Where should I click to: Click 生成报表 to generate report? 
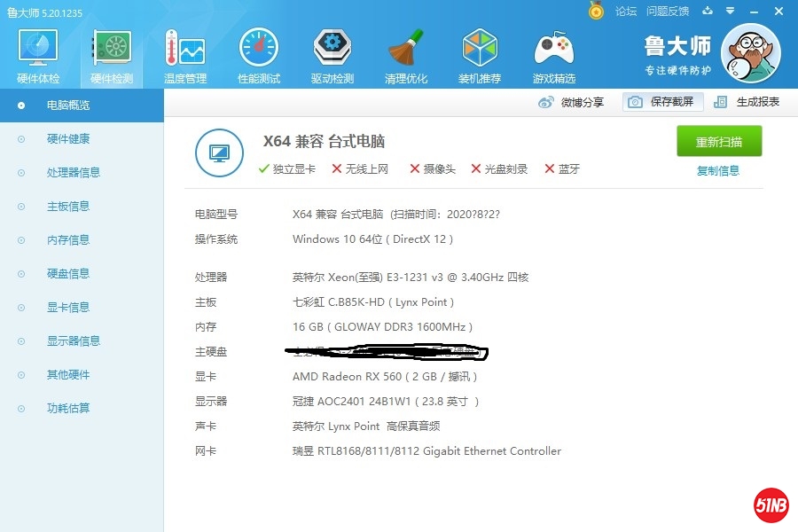tap(747, 102)
